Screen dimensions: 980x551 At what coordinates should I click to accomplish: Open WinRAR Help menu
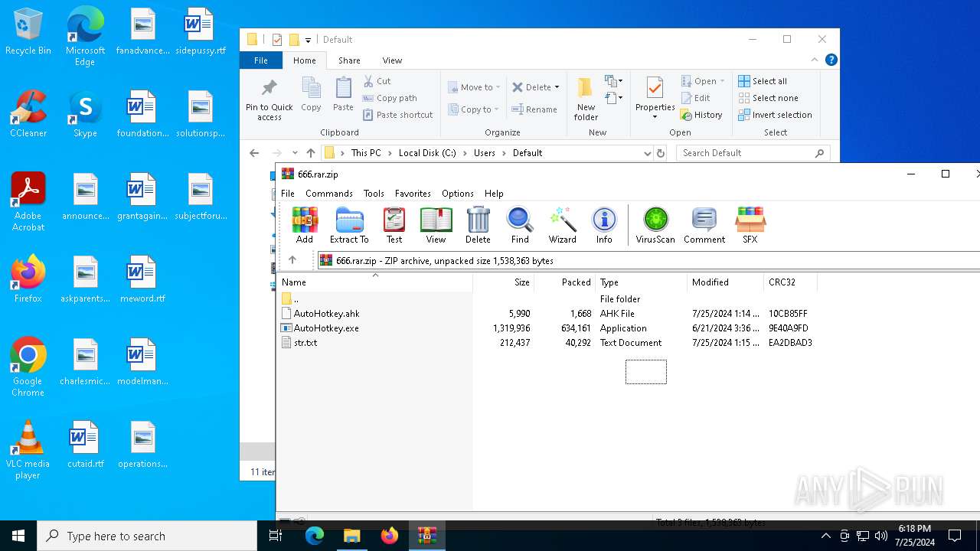click(494, 194)
